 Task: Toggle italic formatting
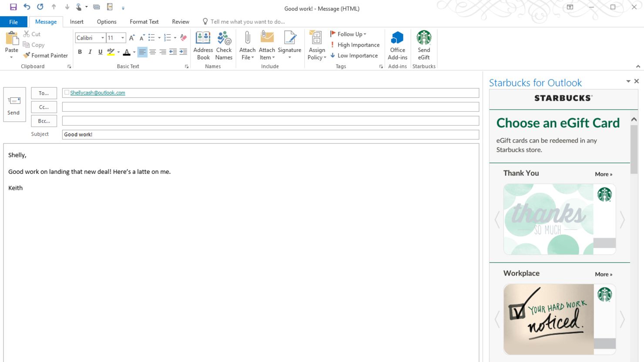(90, 52)
